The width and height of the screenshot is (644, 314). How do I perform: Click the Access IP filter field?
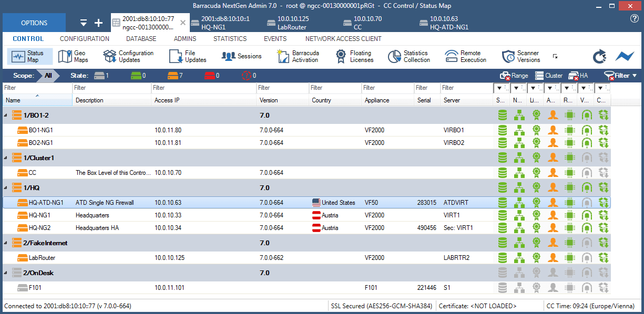(204, 88)
